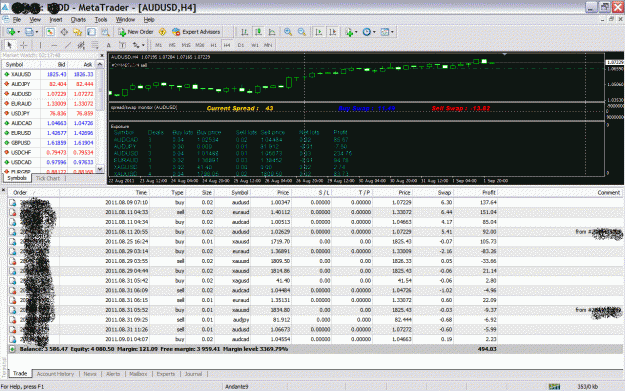The image size is (625, 391).
Task: Select the trendline drawing tool
Action: click(68, 45)
